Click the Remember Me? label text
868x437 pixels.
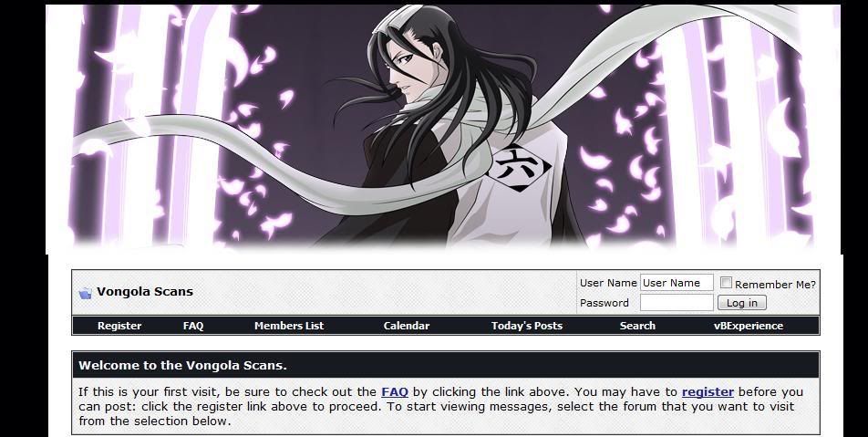coord(775,285)
